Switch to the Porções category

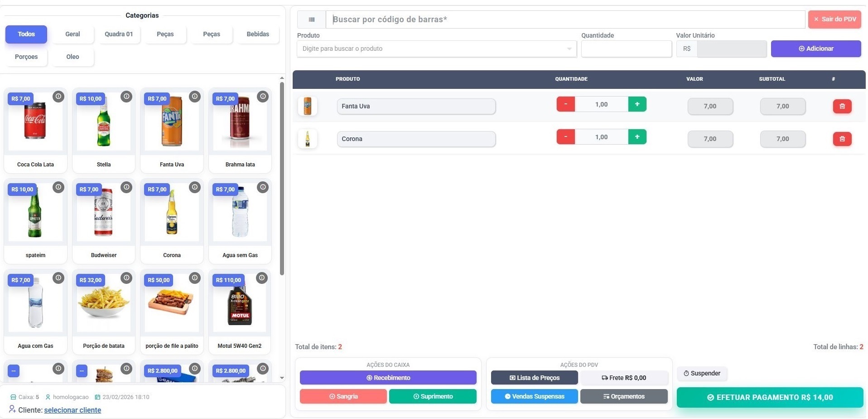26,57
